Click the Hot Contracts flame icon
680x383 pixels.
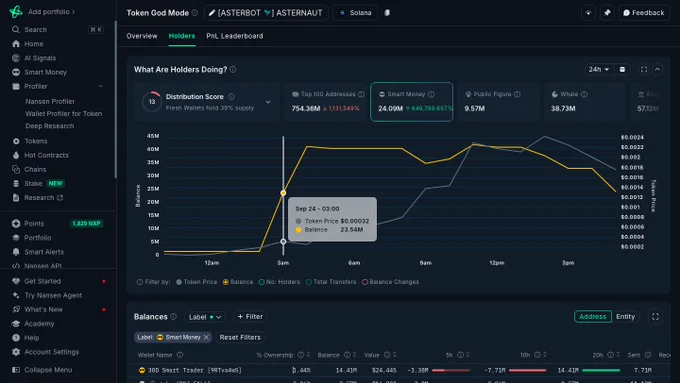pyautogui.click(x=16, y=155)
